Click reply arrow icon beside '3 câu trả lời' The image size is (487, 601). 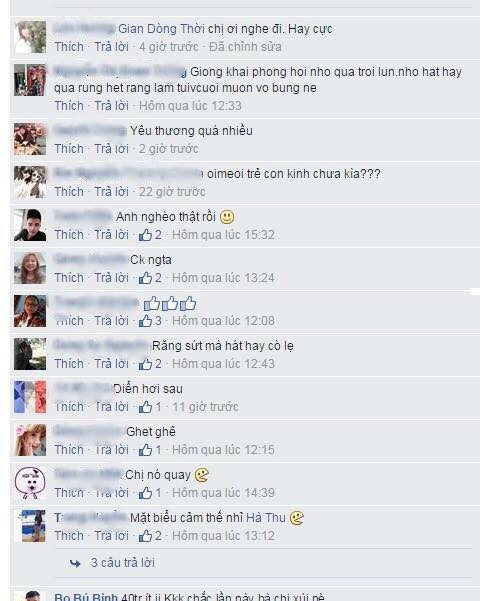(x=75, y=563)
